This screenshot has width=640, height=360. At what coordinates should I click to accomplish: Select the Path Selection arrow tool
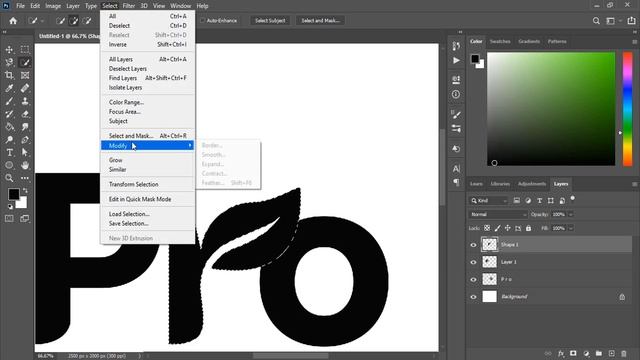25,152
